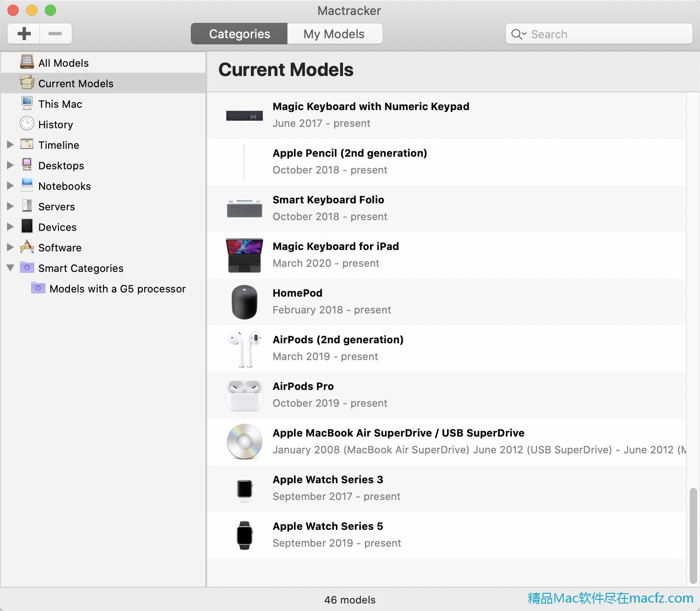The height and width of the screenshot is (611, 700).
Task: Click the Timeline calendar icon
Action: (x=27, y=144)
